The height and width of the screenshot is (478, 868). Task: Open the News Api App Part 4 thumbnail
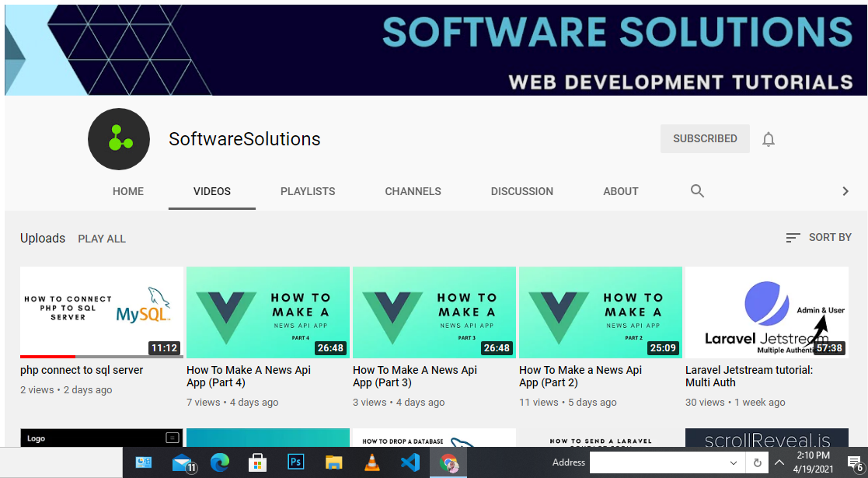click(268, 312)
